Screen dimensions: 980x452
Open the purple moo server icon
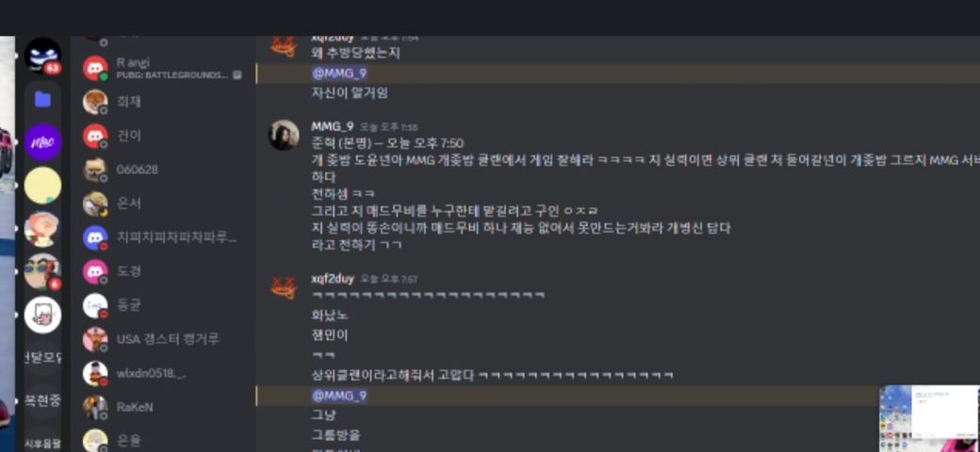(x=42, y=141)
